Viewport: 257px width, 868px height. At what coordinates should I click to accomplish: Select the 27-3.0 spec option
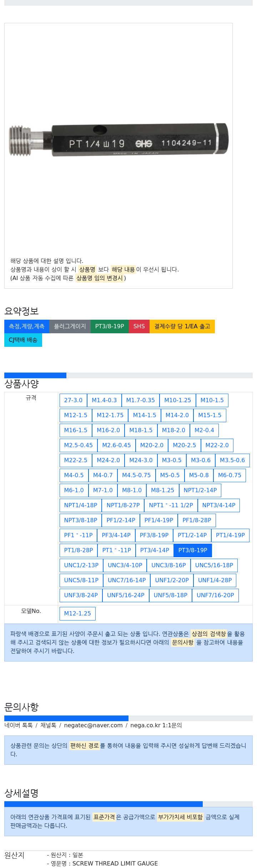point(73,400)
